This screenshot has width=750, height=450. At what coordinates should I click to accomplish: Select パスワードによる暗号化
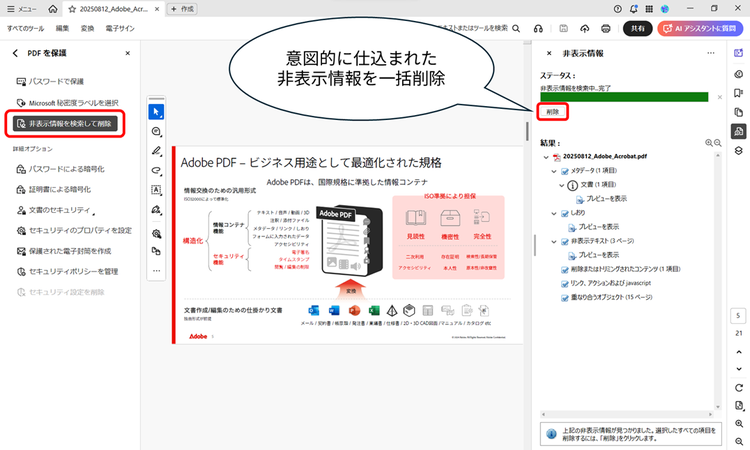click(60, 169)
